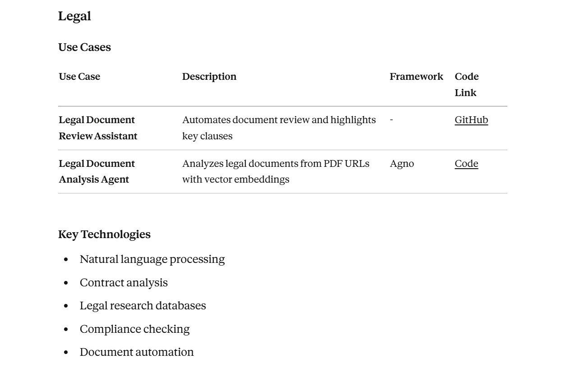Image resolution: width=588 pixels, height=377 pixels.
Task: Click the Document automation bullet
Action: [x=137, y=352]
